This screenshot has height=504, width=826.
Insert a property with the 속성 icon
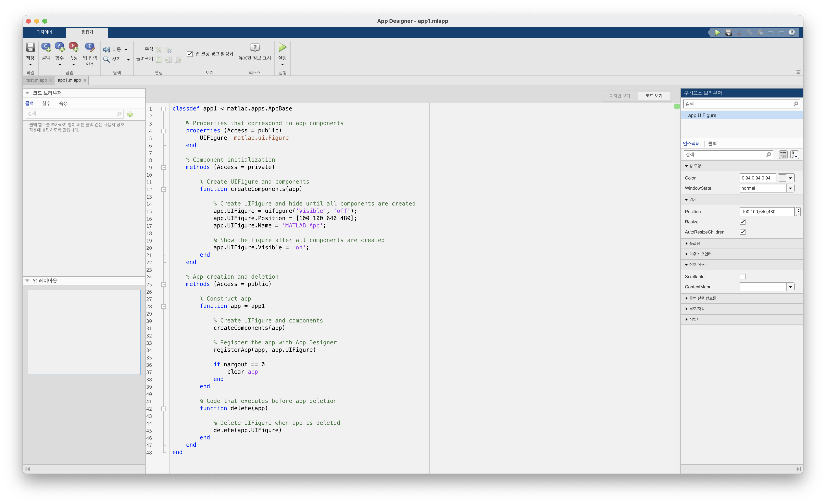(73, 47)
